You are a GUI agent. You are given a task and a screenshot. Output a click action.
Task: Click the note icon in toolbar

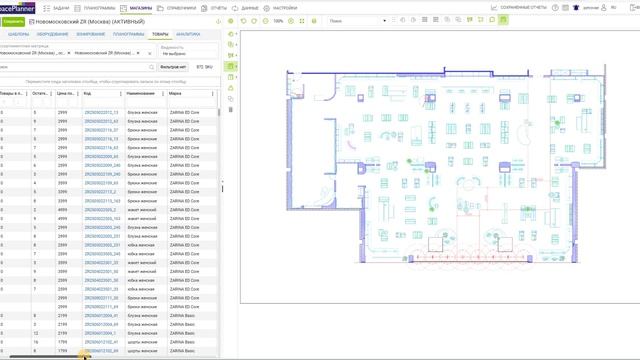click(492, 20)
